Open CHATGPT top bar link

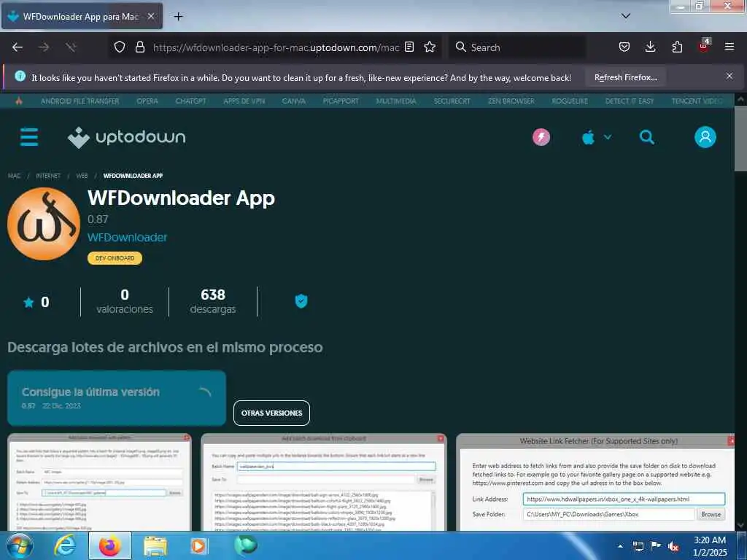190,101
